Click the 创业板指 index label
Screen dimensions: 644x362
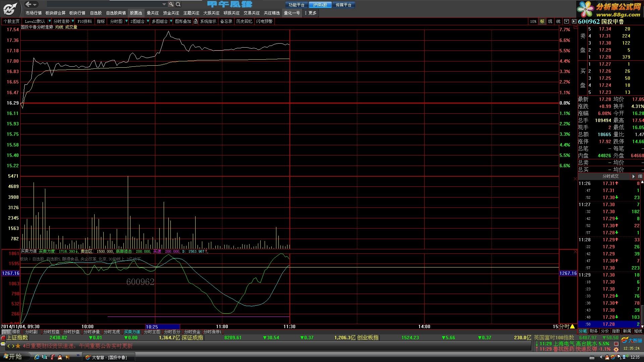tap(368, 338)
